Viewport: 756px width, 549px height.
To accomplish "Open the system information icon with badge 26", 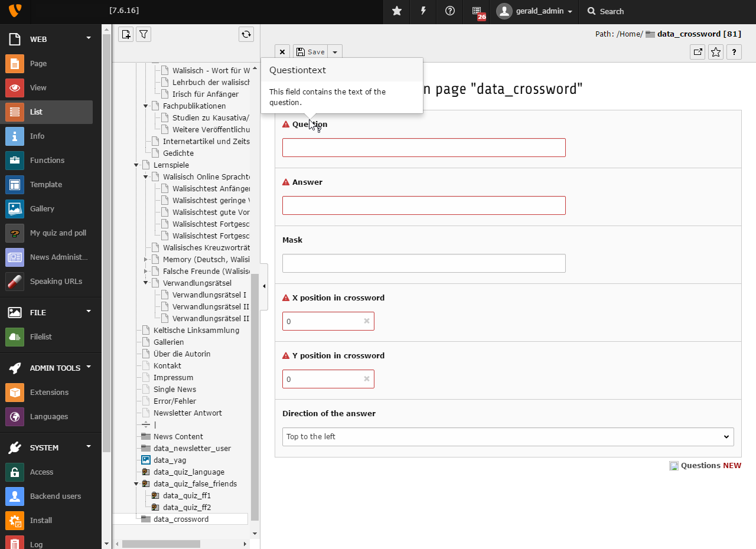I will 477,11.
